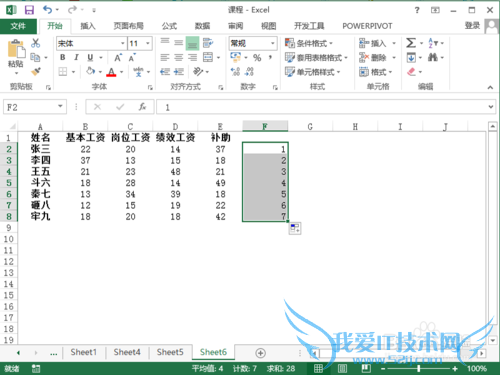Click the AutoSum sigma icon

(411, 43)
